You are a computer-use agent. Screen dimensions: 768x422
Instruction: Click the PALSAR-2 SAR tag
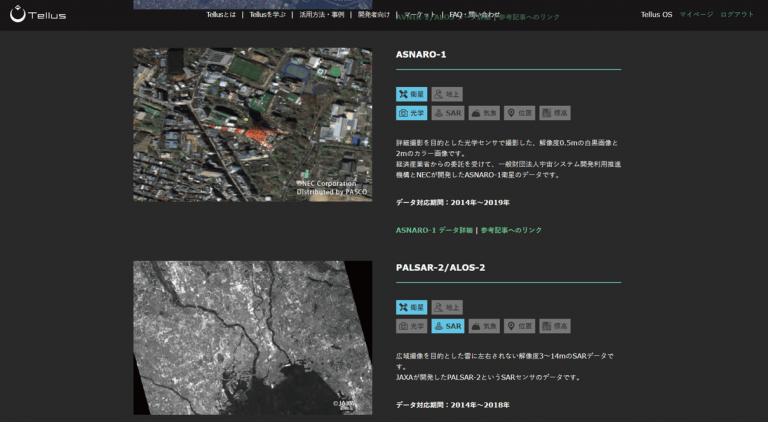click(x=448, y=326)
